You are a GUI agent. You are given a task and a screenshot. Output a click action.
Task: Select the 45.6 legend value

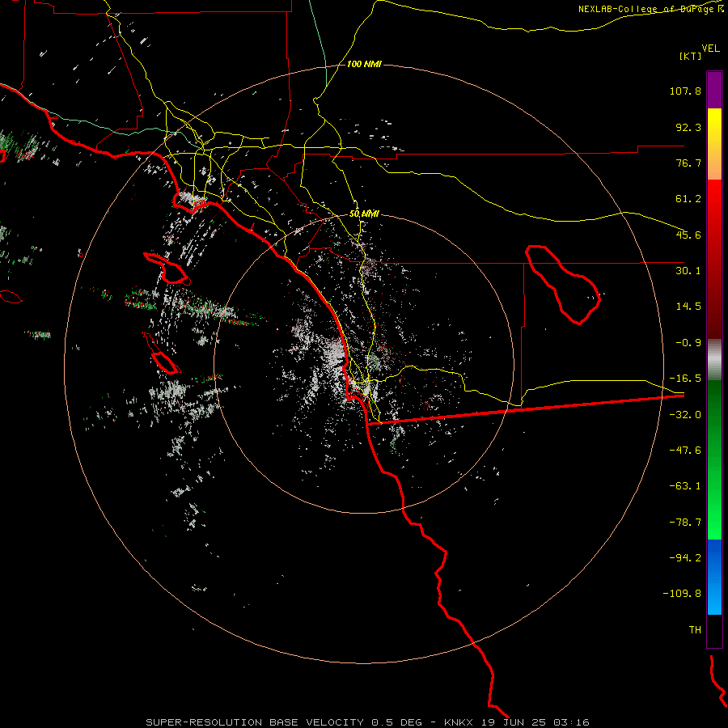pyautogui.click(x=688, y=235)
